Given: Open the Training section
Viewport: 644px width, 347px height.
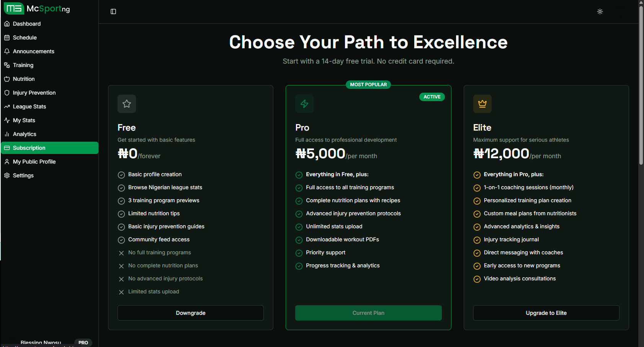Looking at the screenshot, I should (x=23, y=65).
